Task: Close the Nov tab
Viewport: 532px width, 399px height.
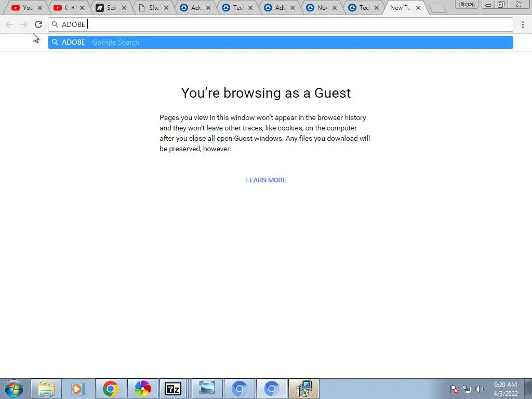Action: (x=335, y=8)
